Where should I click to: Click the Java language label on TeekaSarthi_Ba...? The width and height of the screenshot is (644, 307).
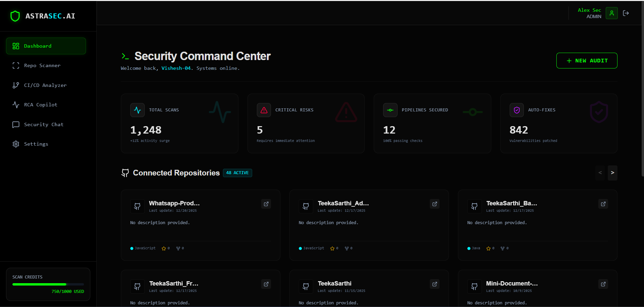pyautogui.click(x=476, y=248)
